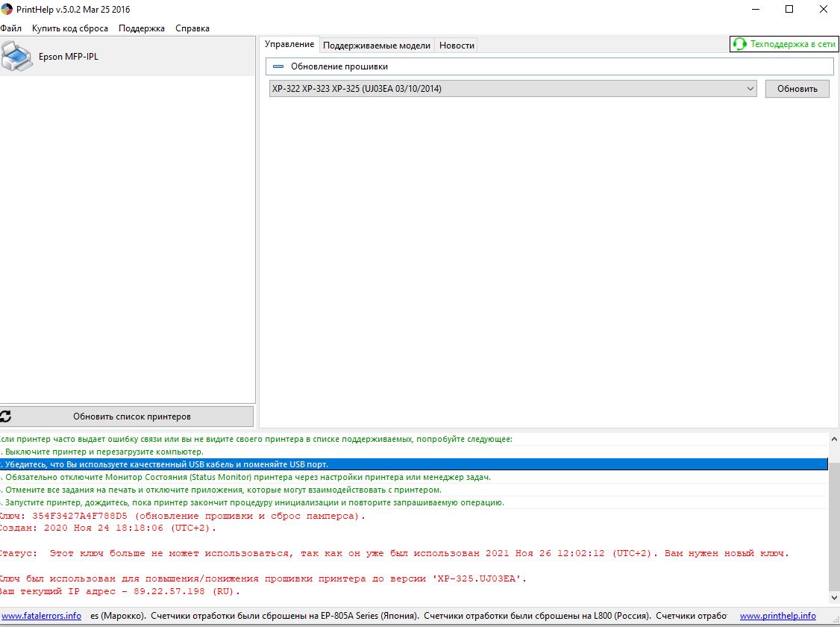840x627 pixels.
Task: Select log line Отмените все задания на печать
Action: point(413,490)
